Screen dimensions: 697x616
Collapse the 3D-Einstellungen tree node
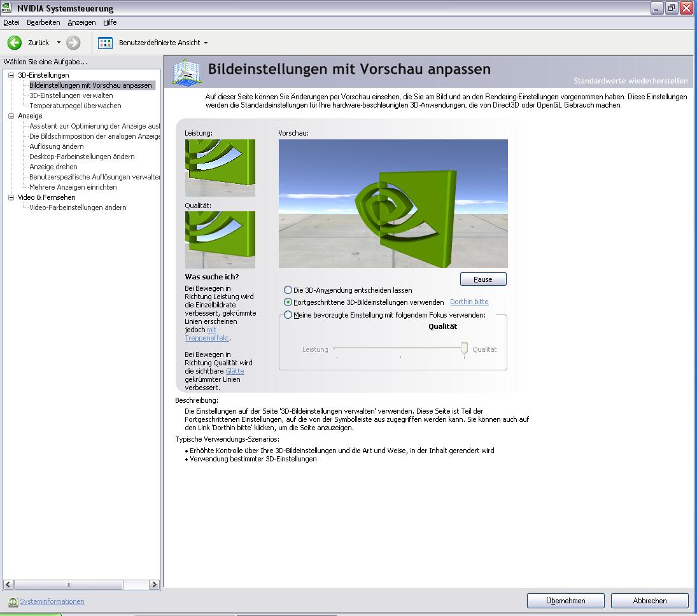coord(11,75)
